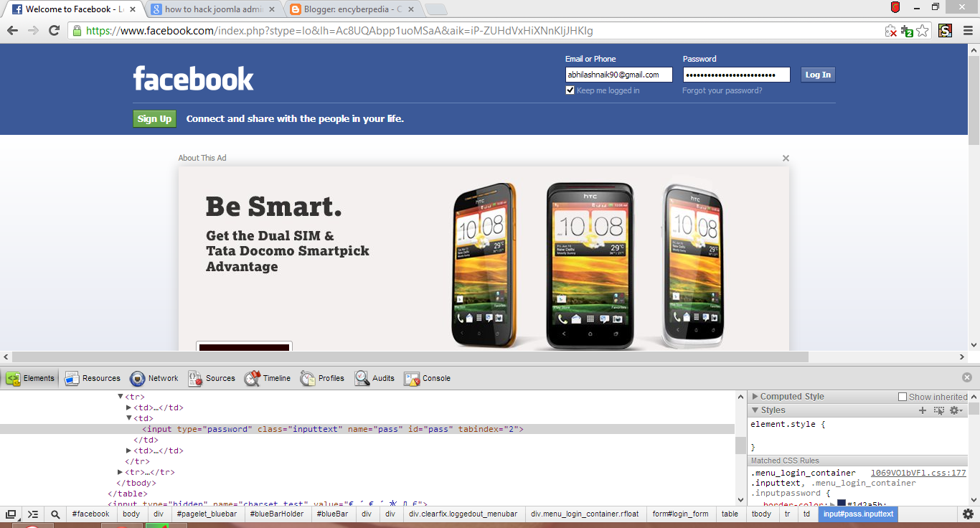Open the Styles pane gear dropdown
980x528 pixels.
956,410
